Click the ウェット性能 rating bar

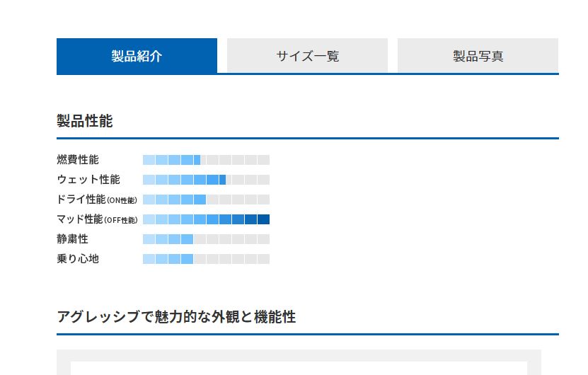tap(206, 180)
